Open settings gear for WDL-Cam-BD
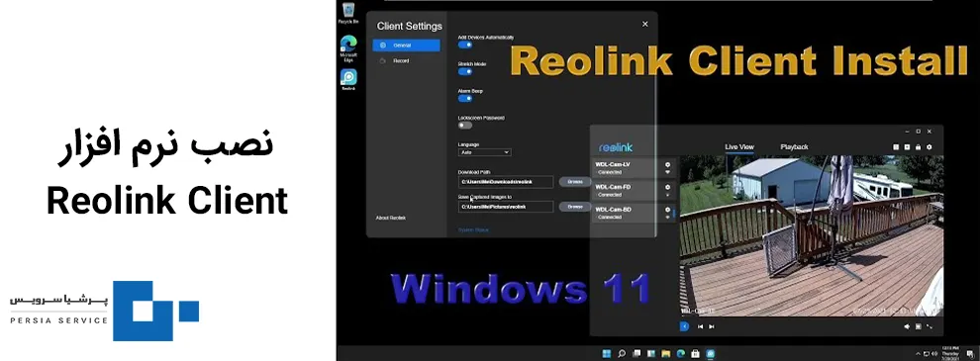The image size is (980, 361). 667,210
